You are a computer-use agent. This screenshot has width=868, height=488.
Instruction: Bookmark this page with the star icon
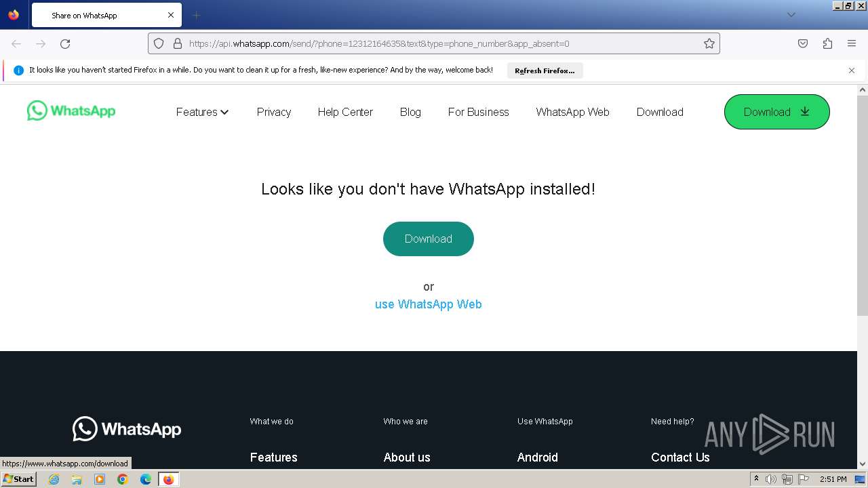[709, 43]
